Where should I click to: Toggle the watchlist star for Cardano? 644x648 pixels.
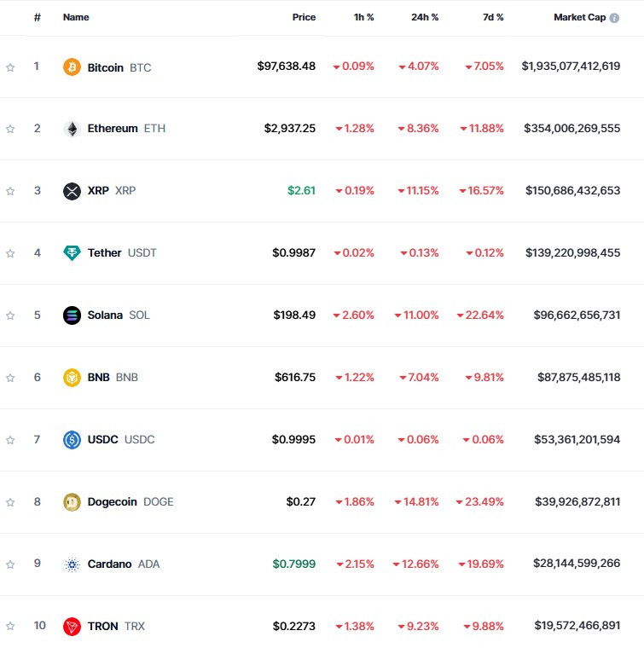[10, 564]
